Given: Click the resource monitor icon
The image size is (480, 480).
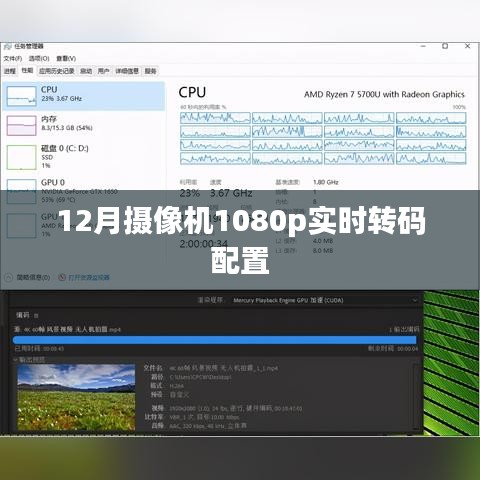Looking at the screenshot, I should (62, 277).
